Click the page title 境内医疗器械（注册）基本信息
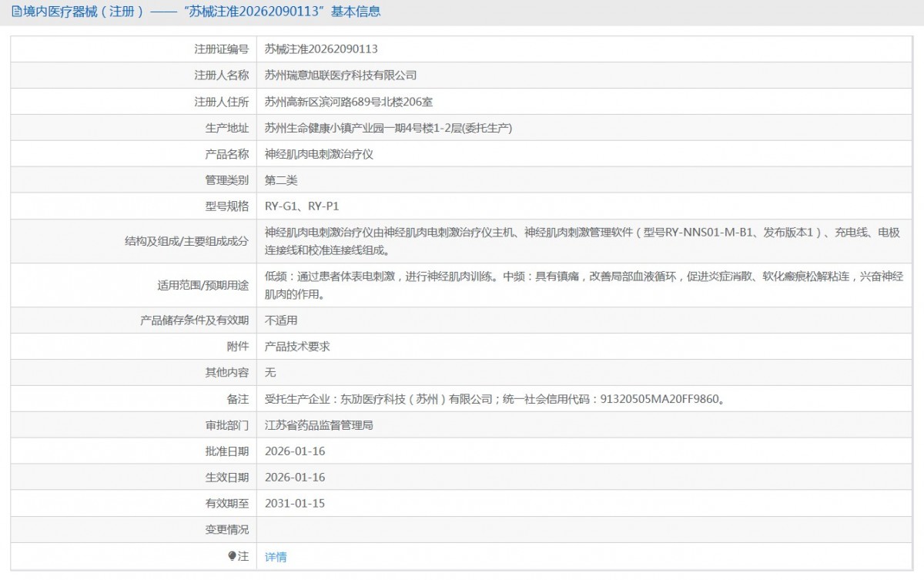The height and width of the screenshot is (580, 924). [203, 12]
